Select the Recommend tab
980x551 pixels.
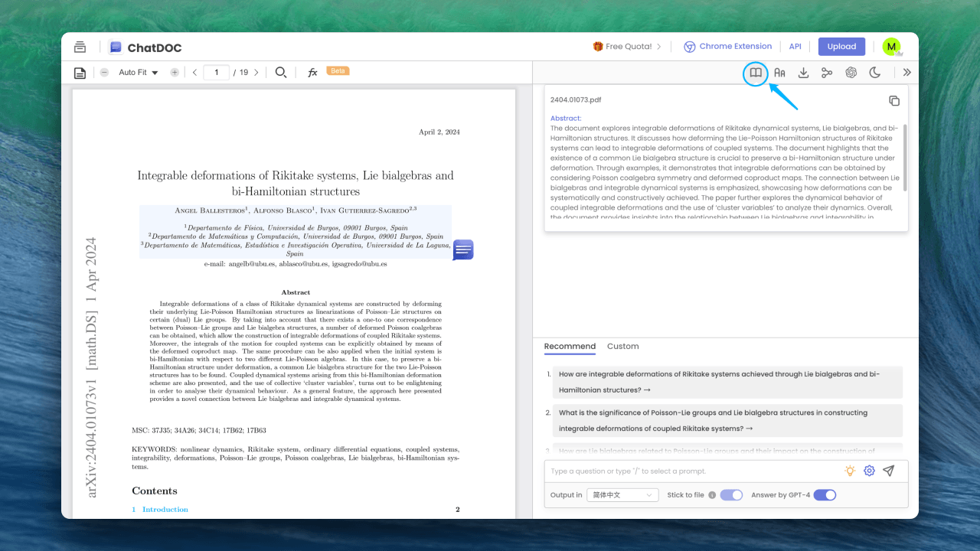570,347
